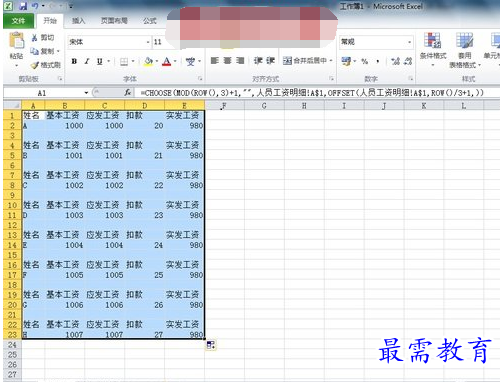Click the phonetic guide 文 icon
500x382 pixels.
(x=190, y=61)
